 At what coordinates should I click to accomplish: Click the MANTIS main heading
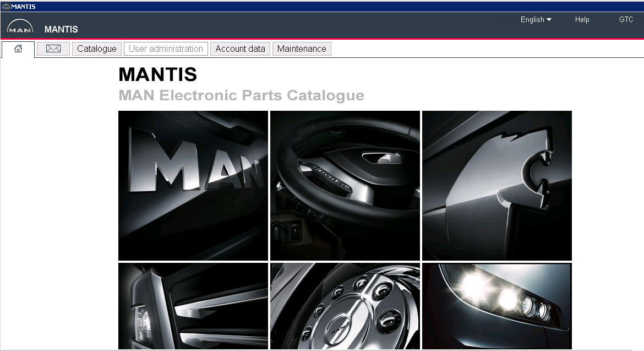click(158, 75)
